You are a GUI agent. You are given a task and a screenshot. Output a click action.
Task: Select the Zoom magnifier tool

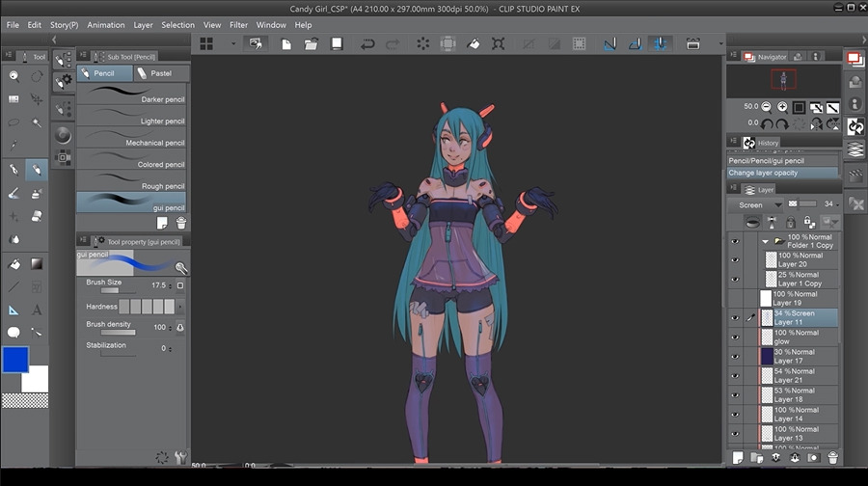tap(14, 76)
